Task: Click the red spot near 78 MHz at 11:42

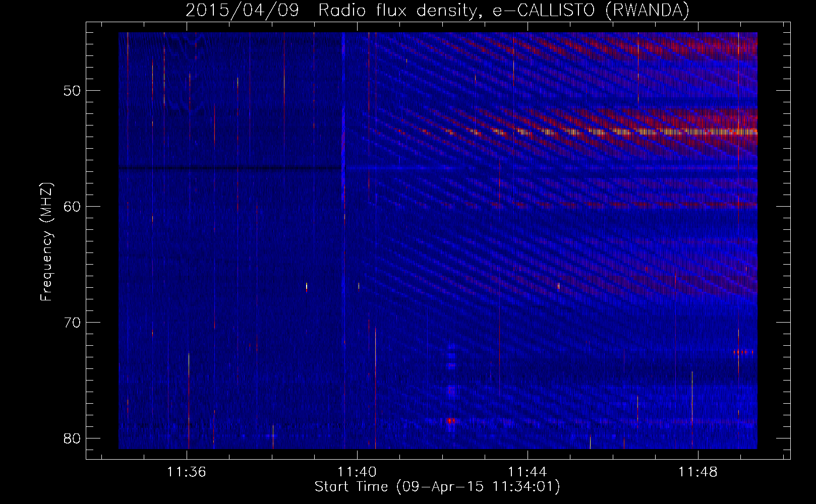Action: pyautogui.click(x=451, y=420)
